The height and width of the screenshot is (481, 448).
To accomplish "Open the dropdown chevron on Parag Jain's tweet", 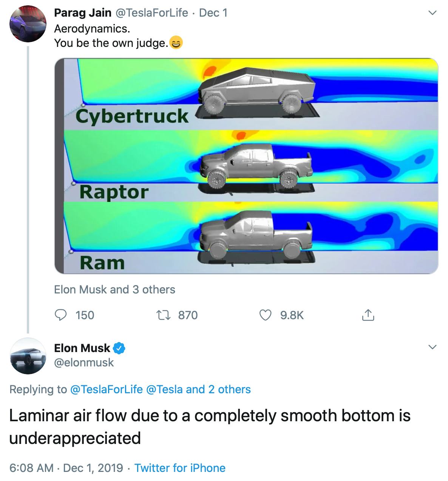I will click(x=432, y=12).
